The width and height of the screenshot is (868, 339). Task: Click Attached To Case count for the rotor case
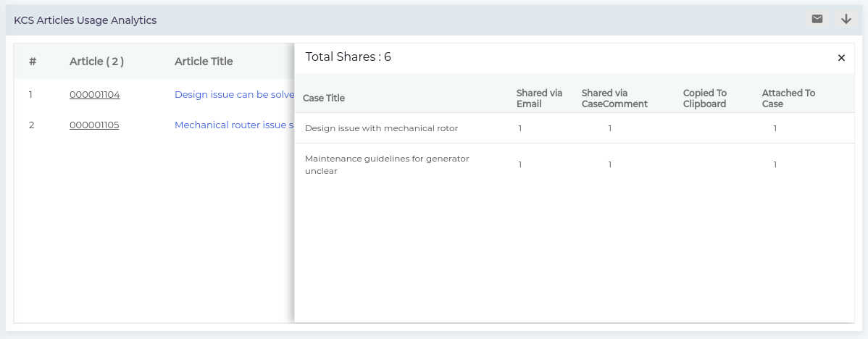(775, 128)
